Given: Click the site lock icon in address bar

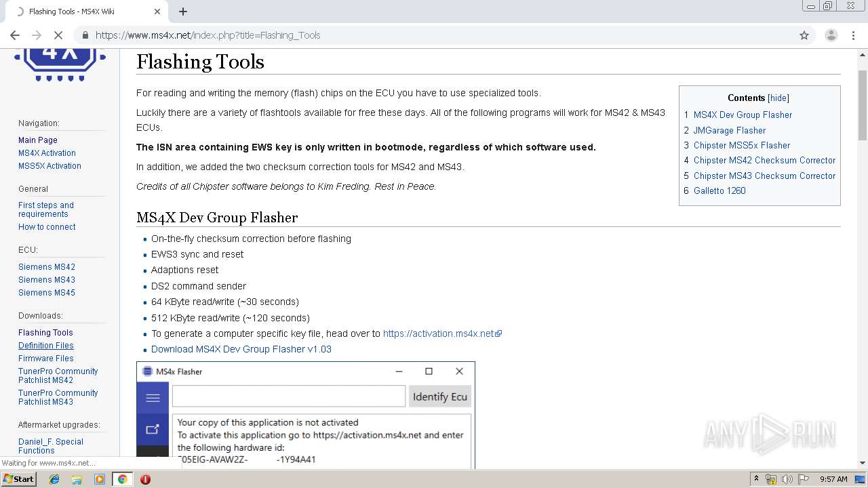Looking at the screenshot, I should (85, 35).
